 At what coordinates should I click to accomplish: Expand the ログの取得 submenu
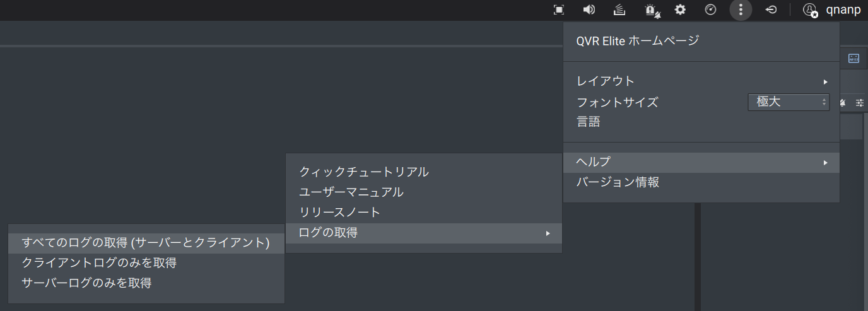point(424,233)
